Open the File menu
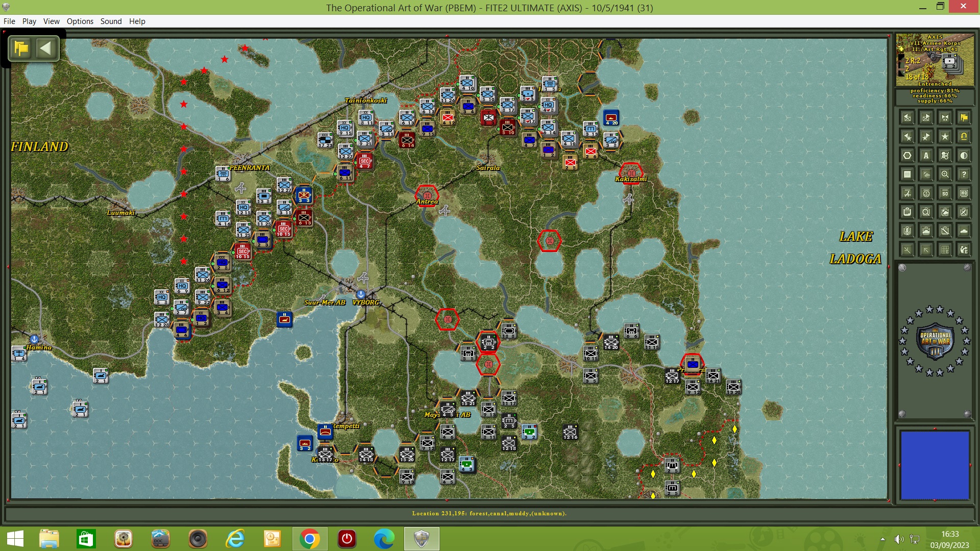The width and height of the screenshot is (980, 551). point(9,21)
